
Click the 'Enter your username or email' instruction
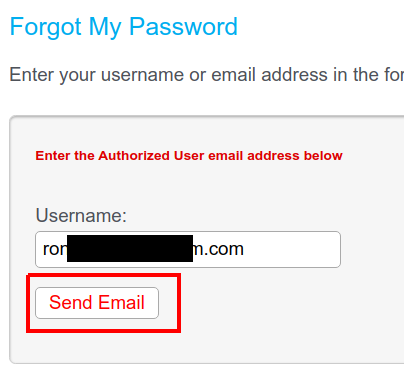(207, 74)
